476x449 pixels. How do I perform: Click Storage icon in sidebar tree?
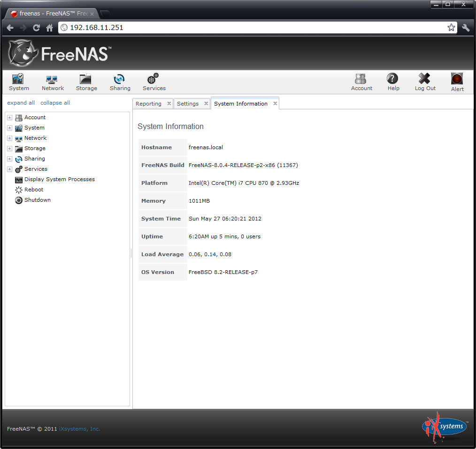18,149
